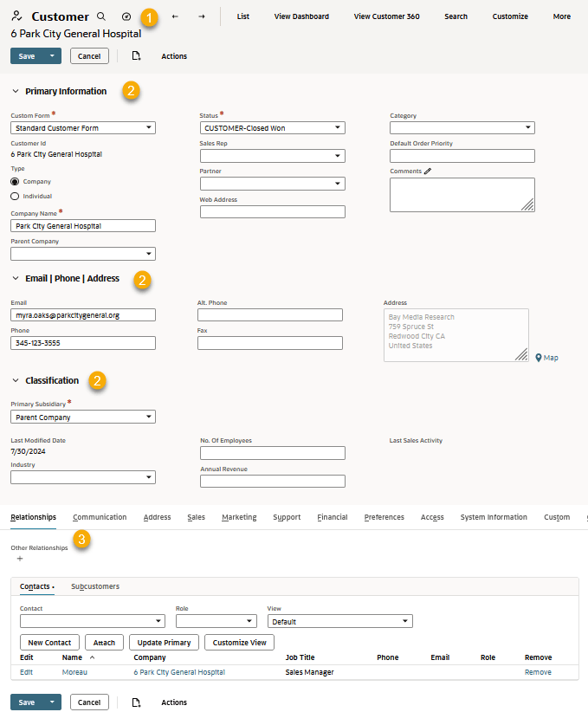This screenshot has height=712, width=588.
Task: Open the Category dropdown
Action: coord(462,127)
